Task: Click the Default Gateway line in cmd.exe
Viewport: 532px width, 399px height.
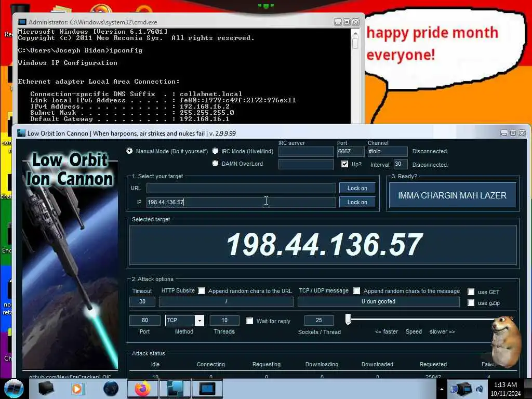Action: pyautogui.click(x=129, y=119)
